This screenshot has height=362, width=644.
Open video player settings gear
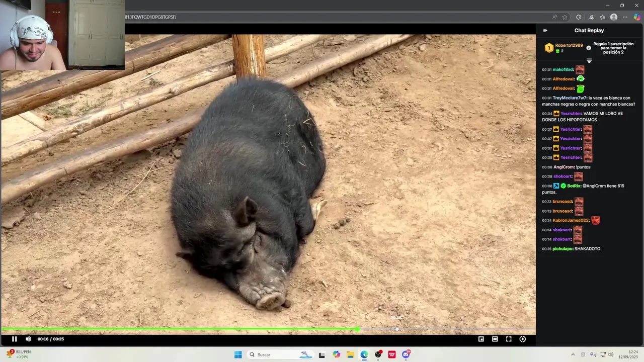(x=523, y=339)
